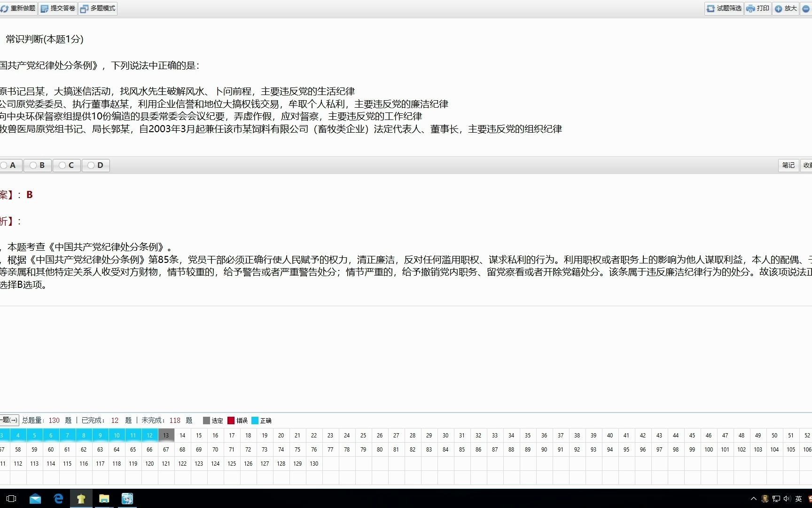Click the 提交答卷 (submit answers) icon
This screenshot has height=508, width=812.
click(57, 8)
